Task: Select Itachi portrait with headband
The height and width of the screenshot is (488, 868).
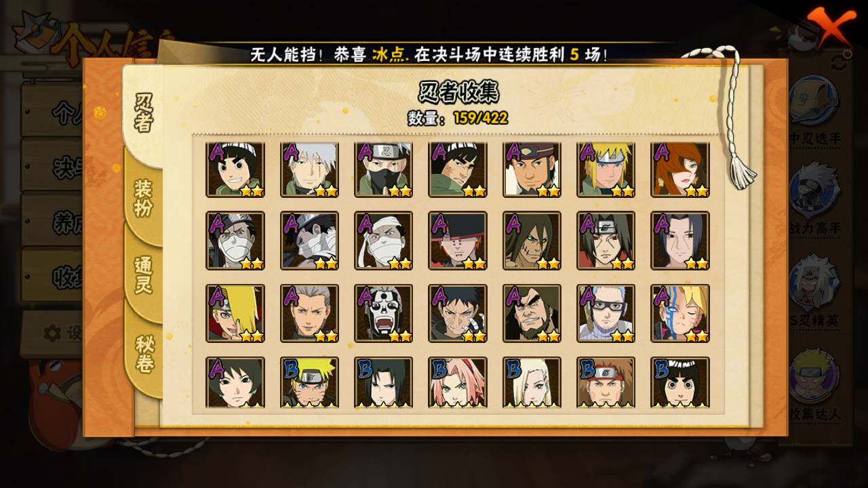Action: 606,241
